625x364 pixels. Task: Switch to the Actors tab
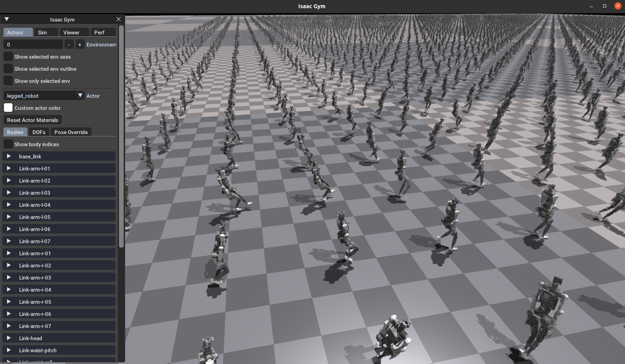[18, 32]
